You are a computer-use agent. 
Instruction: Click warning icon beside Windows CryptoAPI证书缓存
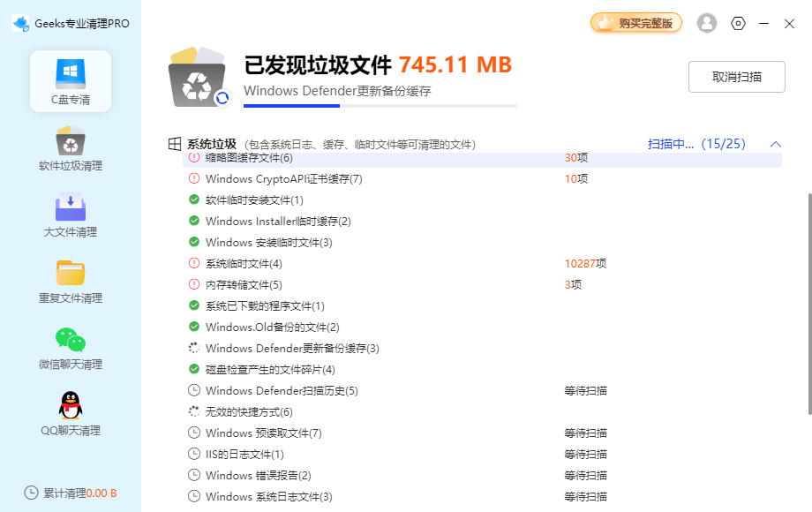[193, 178]
